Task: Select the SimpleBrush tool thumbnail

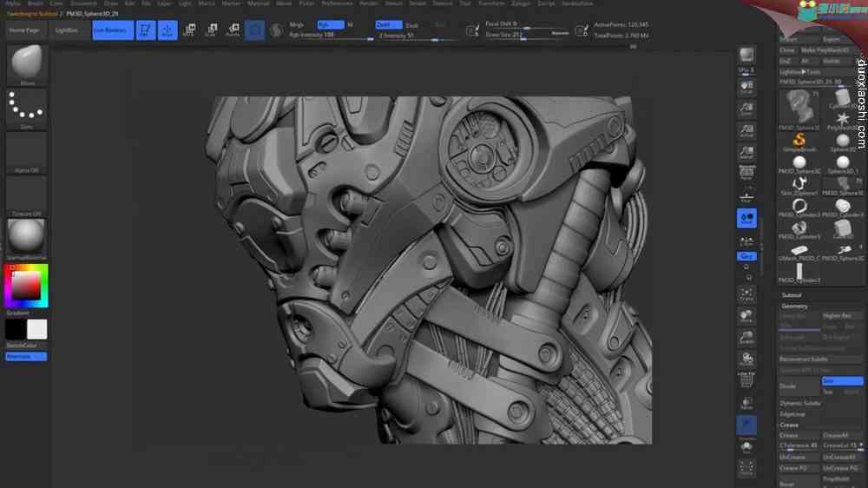Action: (x=799, y=142)
